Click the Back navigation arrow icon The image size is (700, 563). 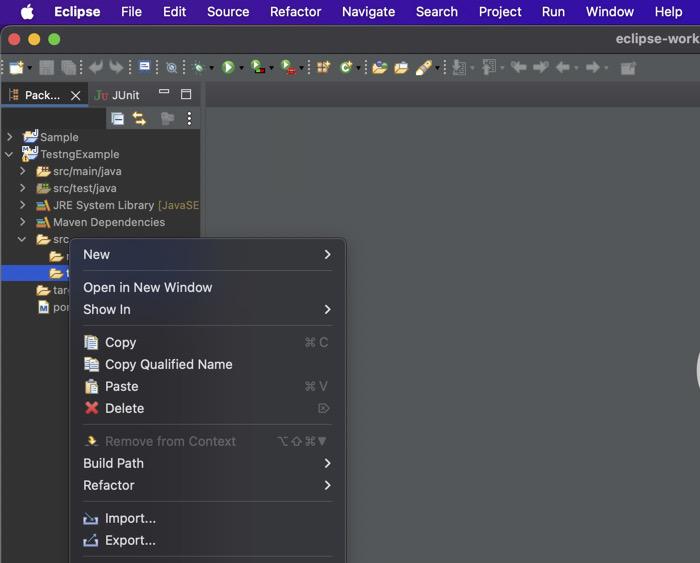click(x=563, y=67)
